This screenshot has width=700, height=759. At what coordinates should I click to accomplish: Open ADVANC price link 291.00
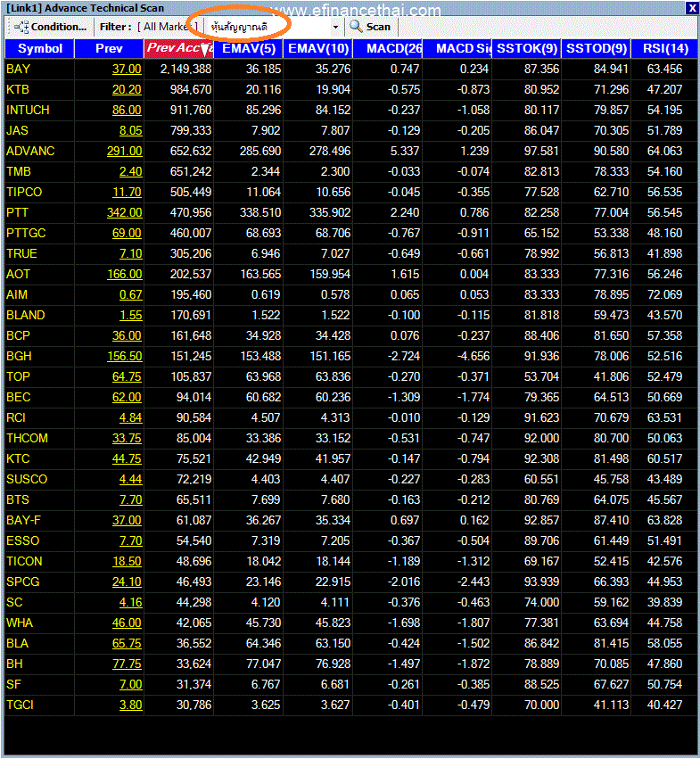(x=125, y=151)
